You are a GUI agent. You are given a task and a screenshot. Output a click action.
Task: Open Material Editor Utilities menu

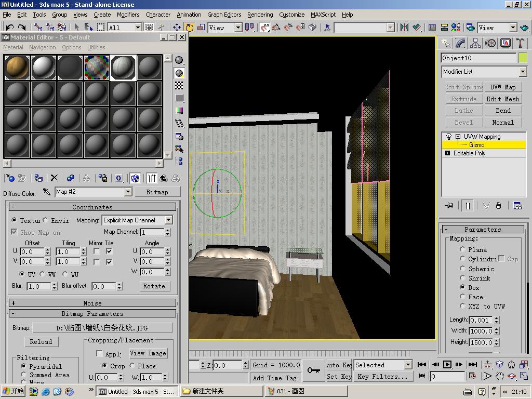[96, 47]
